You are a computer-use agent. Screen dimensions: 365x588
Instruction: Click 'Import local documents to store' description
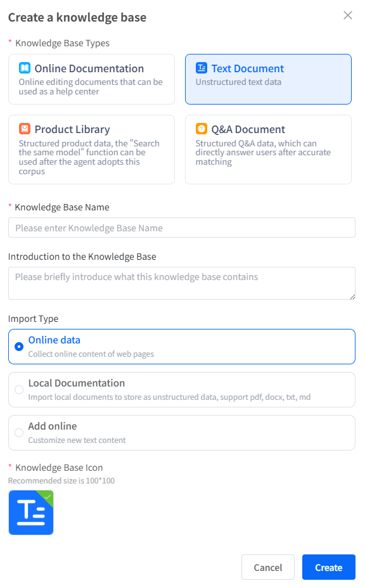(x=169, y=397)
